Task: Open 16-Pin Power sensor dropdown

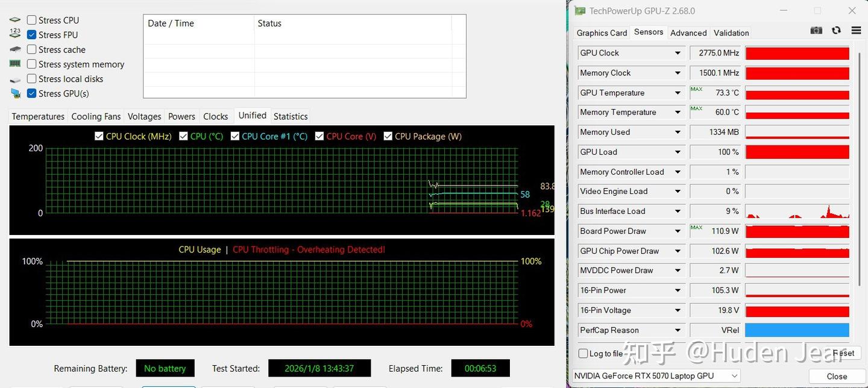Action: (678, 290)
